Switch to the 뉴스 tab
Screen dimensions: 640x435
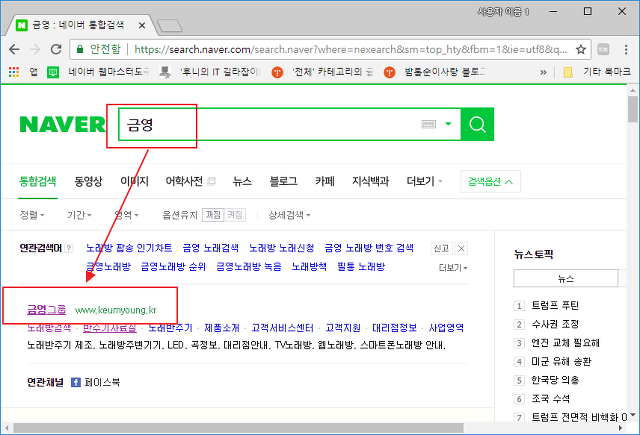242,181
